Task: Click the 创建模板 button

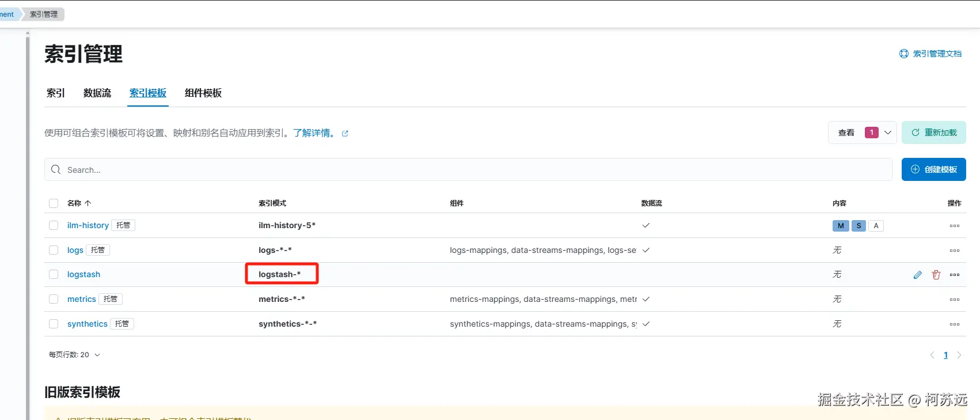Action: 934,169
